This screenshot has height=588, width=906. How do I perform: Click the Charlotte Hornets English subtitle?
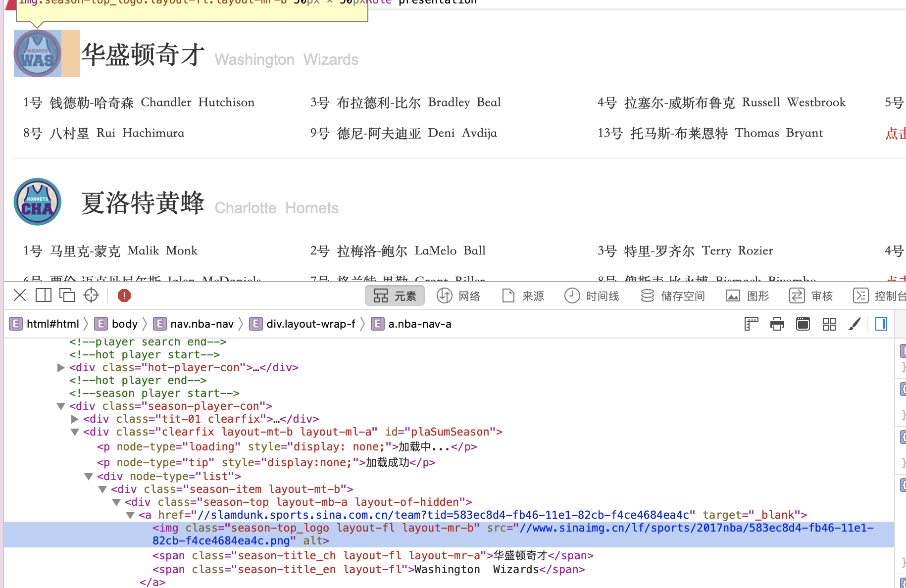pyautogui.click(x=277, y=208)
